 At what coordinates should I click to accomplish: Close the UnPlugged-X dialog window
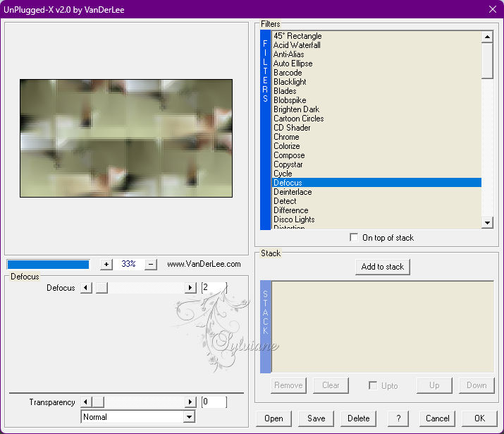493,9
